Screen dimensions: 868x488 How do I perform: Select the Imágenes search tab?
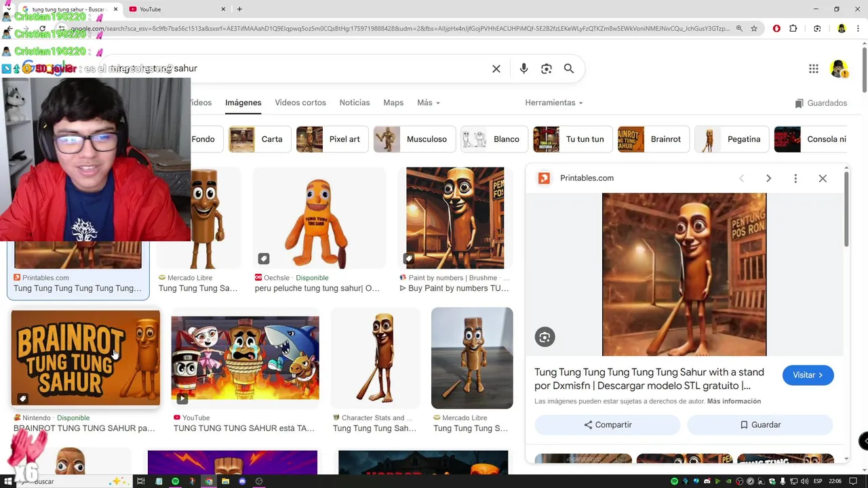pyautogui.click(x=243, y=102)
